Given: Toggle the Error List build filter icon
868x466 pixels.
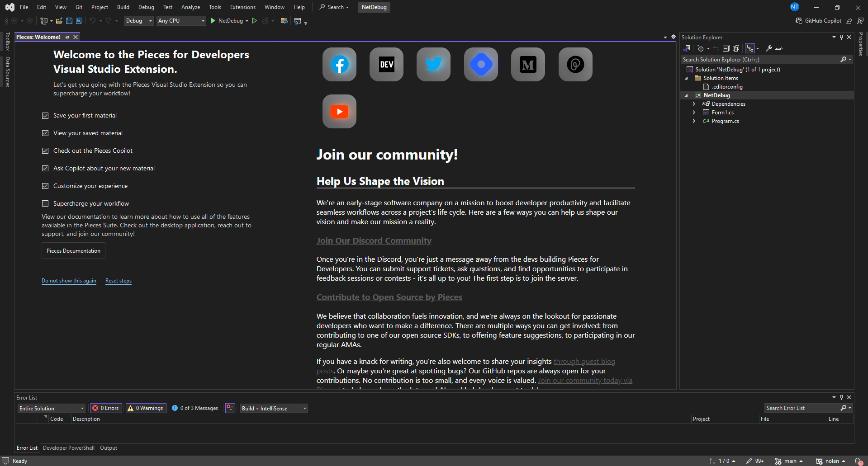Looking at the screenshot, I should click(x=230, y=408).
